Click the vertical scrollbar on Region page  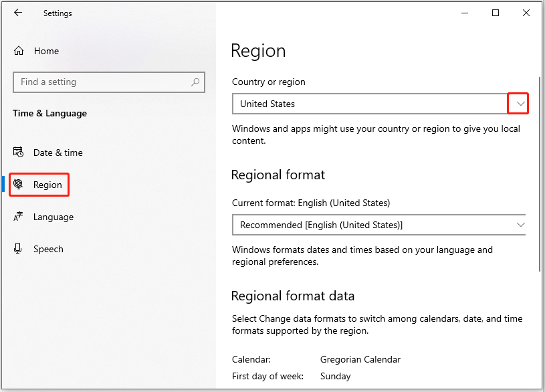540,174
